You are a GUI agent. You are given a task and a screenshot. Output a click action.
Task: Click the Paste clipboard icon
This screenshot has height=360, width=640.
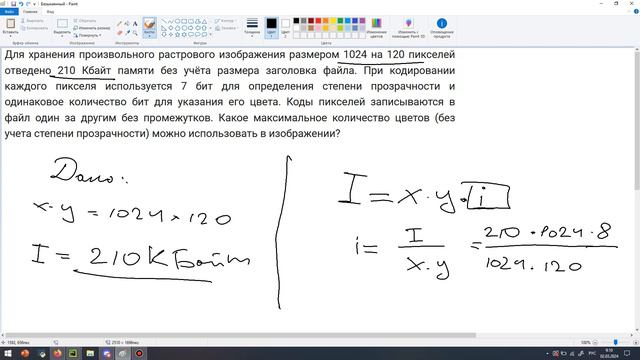10,23
